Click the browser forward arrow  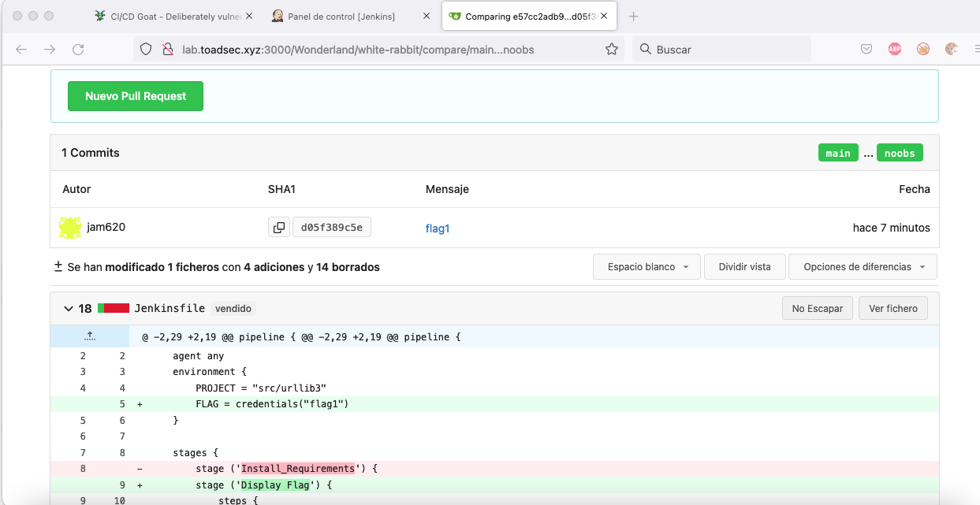[50, 49]
